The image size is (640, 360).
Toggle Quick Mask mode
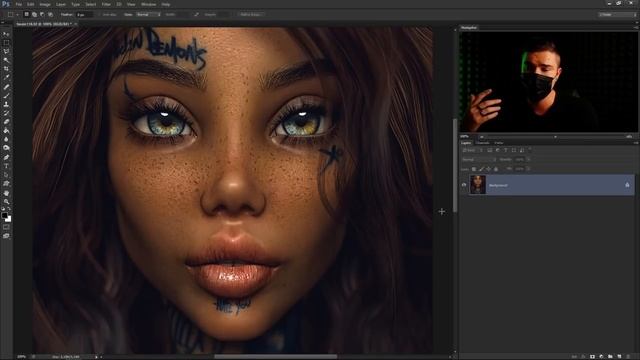(x=6, y=227)
